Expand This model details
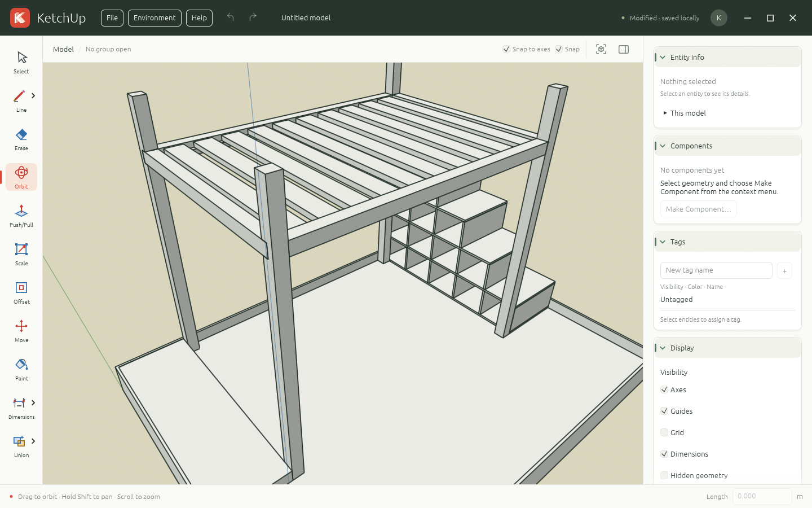The height and width of the screenshot is (508, 812). tap(685, 113)
